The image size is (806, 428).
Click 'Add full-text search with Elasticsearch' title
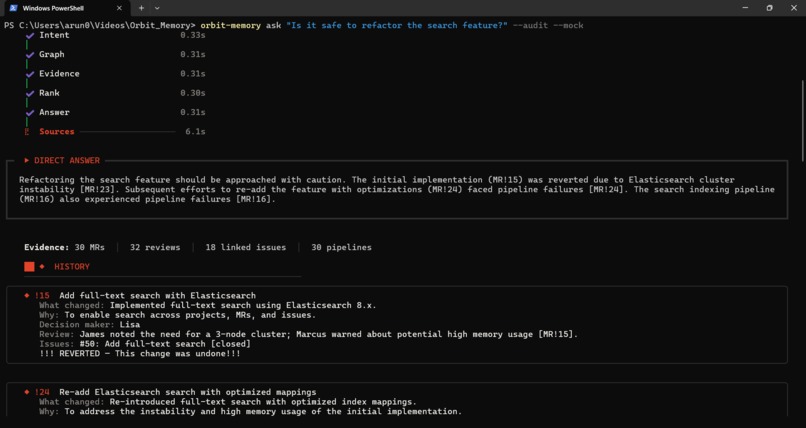[x=157, y=296]
